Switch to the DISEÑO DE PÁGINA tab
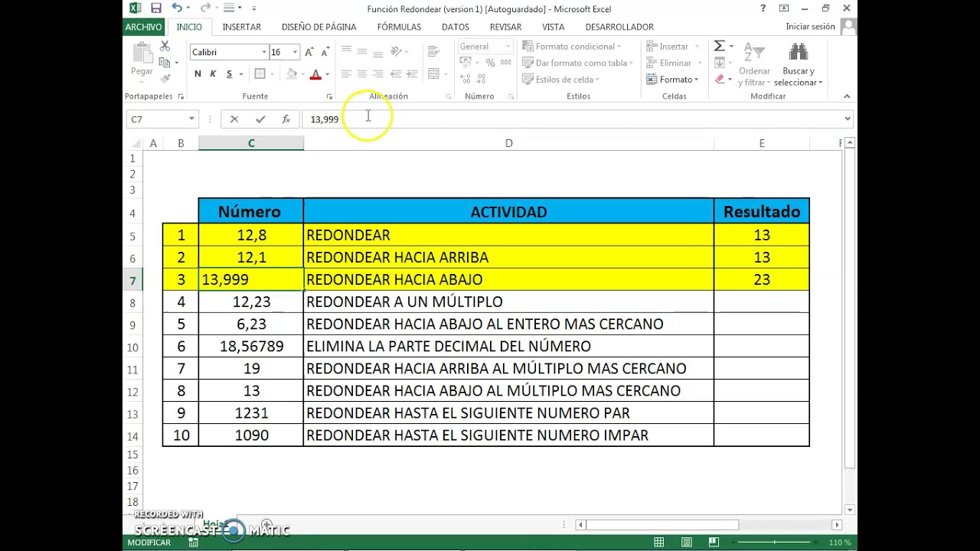980x551 pixels. [x=319, y=27]
